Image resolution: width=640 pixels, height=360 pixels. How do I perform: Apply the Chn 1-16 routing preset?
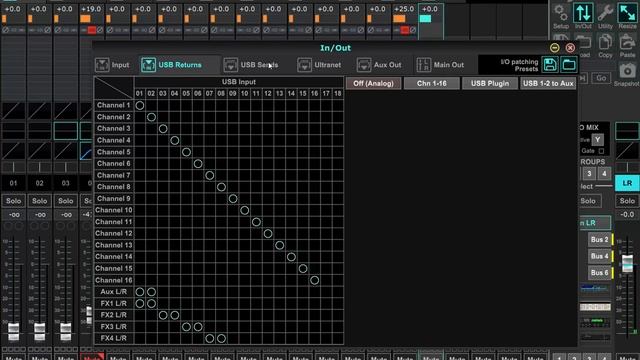click(431, 83)
